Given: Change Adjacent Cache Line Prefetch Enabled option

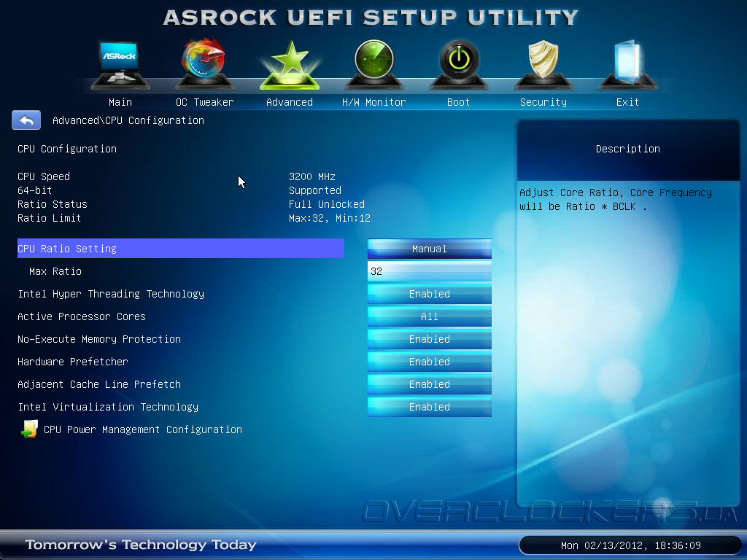Looking at the screenshot, I should (429, 384).
